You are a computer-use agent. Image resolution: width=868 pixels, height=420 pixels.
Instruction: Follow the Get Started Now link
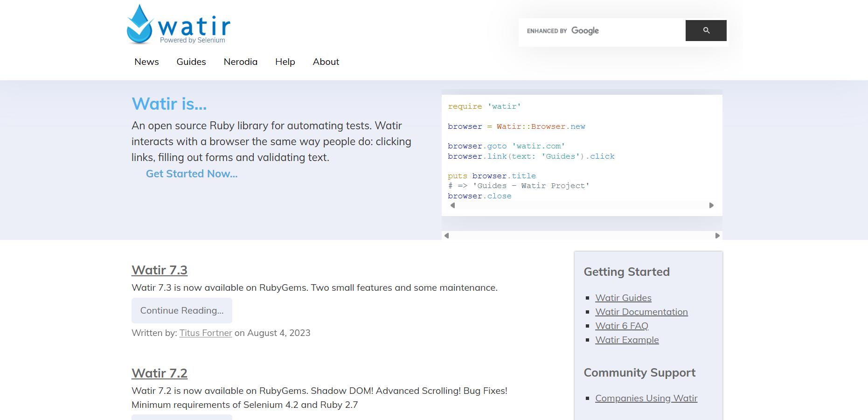click(192, 174)
